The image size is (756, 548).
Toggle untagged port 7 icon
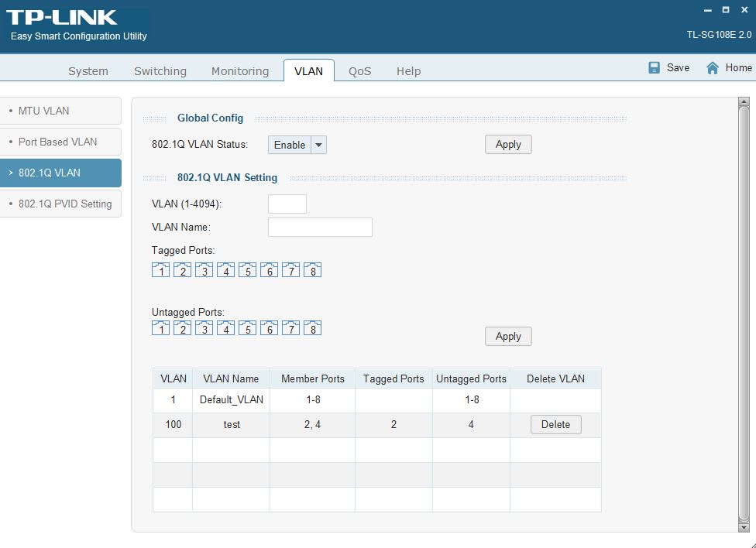pos(290,329)
